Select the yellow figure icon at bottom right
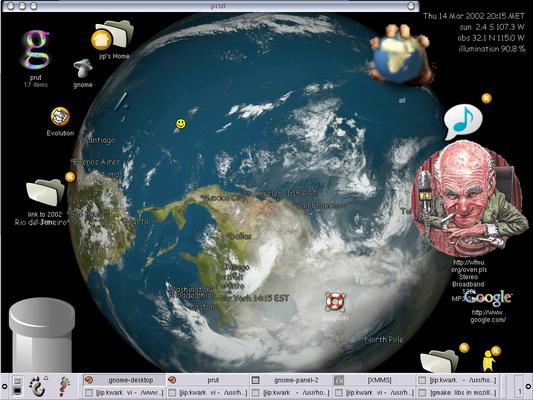This screenshot has height=400, width=533. tap(488, 361)
